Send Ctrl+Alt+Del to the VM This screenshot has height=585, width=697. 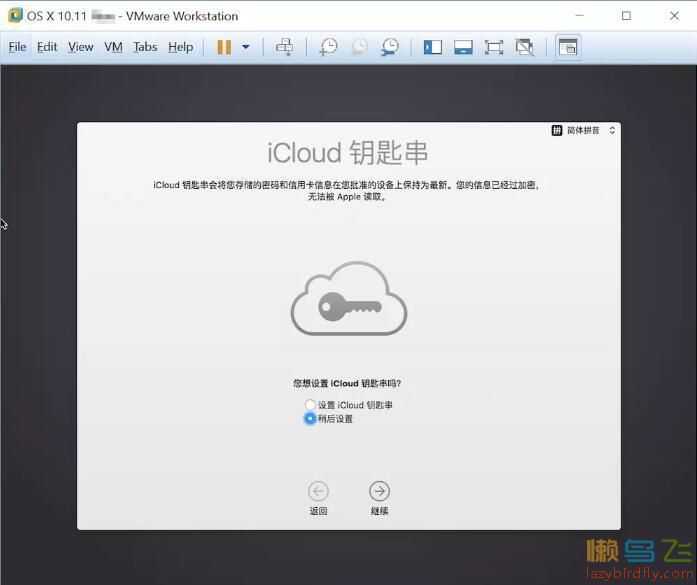(x=284, y=47)
